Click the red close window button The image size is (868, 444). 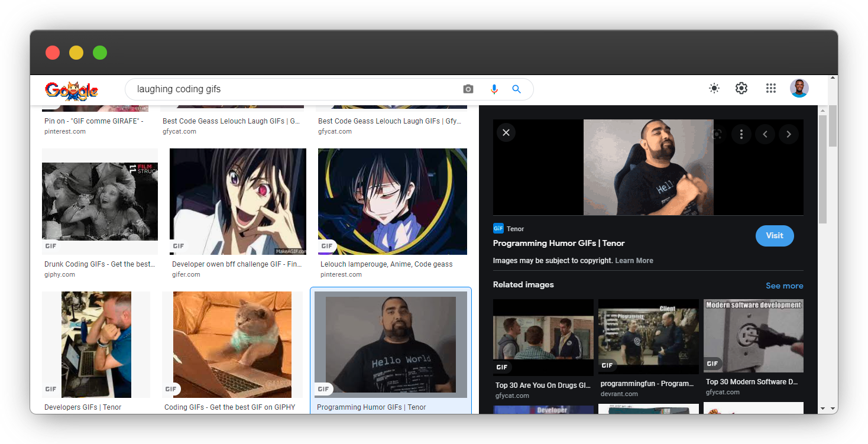tap(53, 53)
